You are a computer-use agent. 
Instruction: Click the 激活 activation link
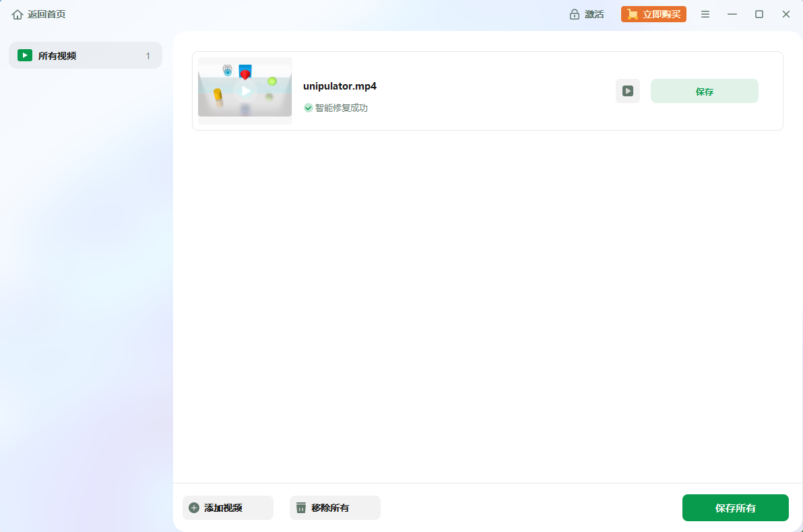click(x=594, y=13)
